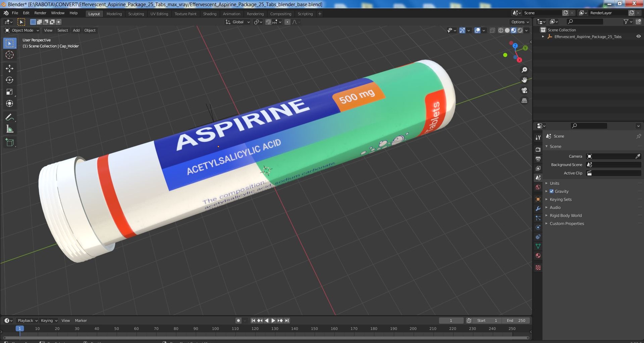Open the Render menu
Image resolution: width=644 pixels, height=343 pixels.
(x=40, y=13)
